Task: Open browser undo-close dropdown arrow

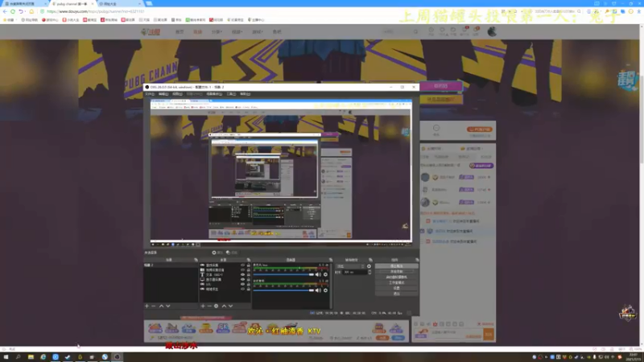Action: [25, 11]
